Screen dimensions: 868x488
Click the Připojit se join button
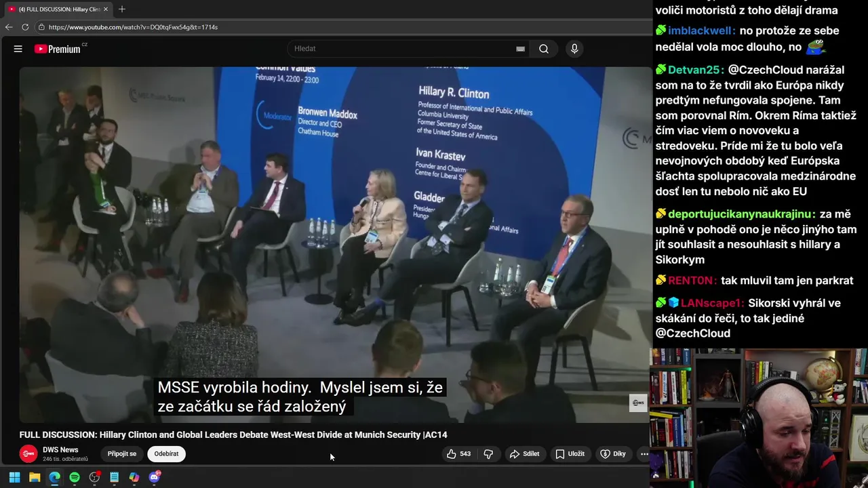click(122, 454)
